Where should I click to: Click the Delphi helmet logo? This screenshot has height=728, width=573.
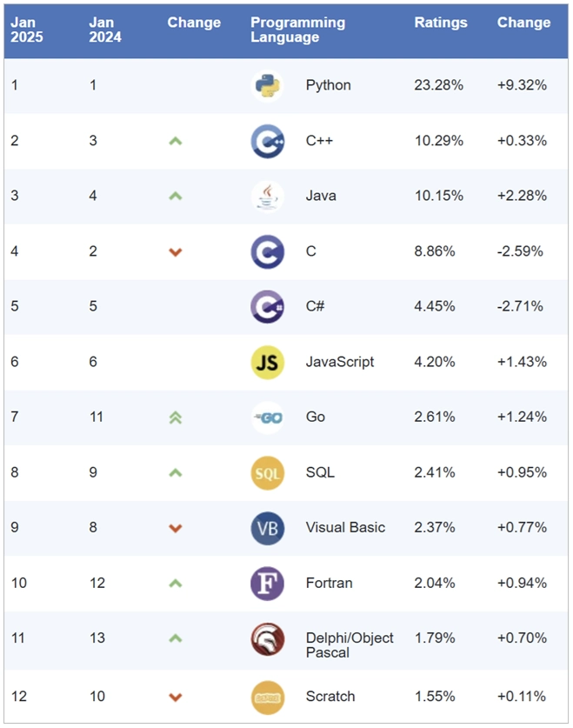267,639
